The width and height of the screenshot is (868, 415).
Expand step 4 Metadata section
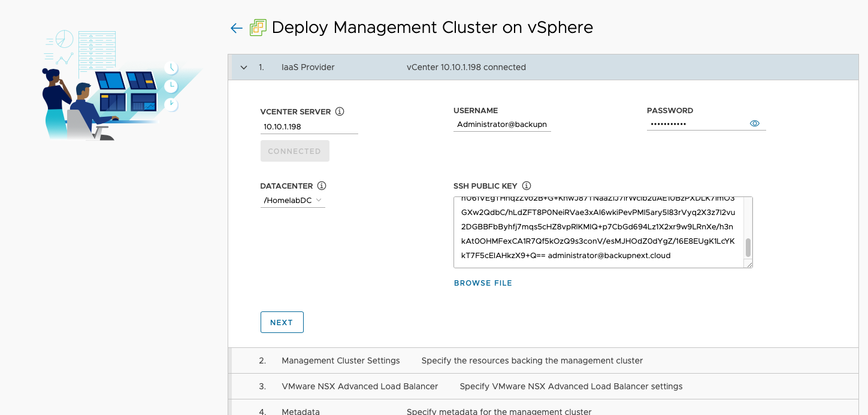click(x=543, y=408)
